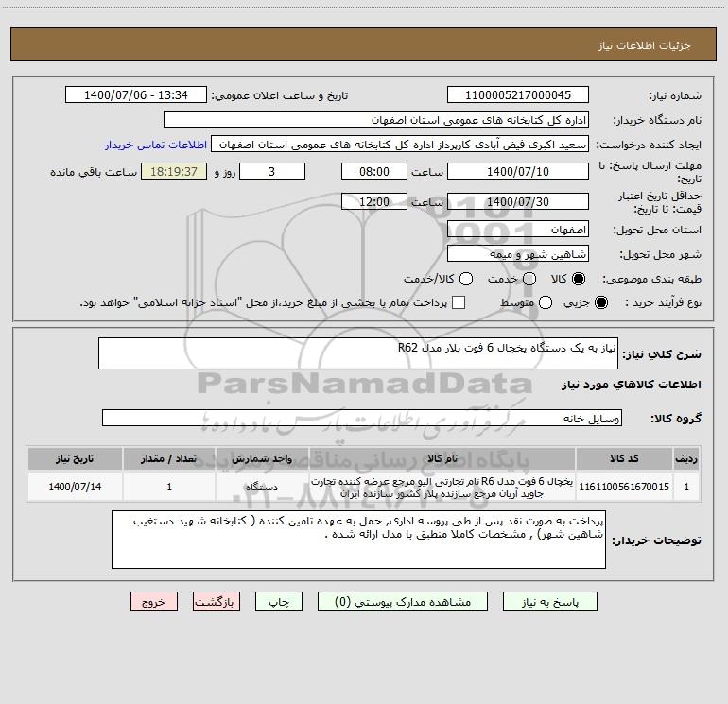Click the تاریخ نیاز column header

tap(75, 458)
